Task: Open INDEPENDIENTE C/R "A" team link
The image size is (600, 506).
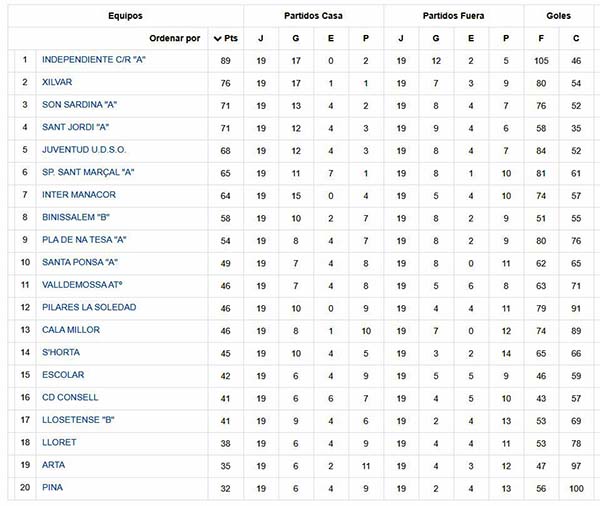Action: 94,60
